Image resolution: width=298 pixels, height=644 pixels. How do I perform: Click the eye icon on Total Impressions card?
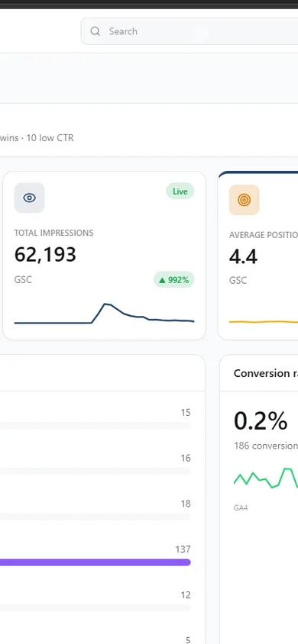click(29, 198)
